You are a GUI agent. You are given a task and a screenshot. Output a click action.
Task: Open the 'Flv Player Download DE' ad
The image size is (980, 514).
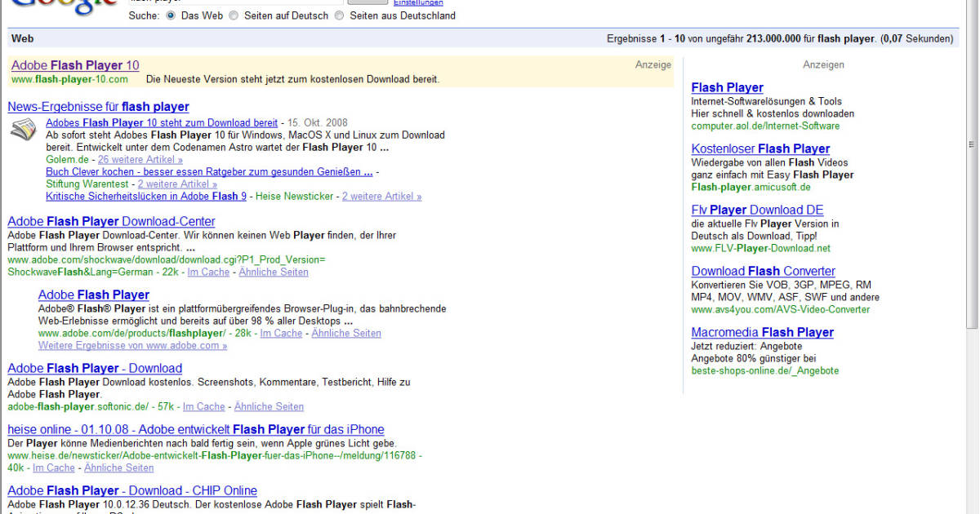coord(757,210)
